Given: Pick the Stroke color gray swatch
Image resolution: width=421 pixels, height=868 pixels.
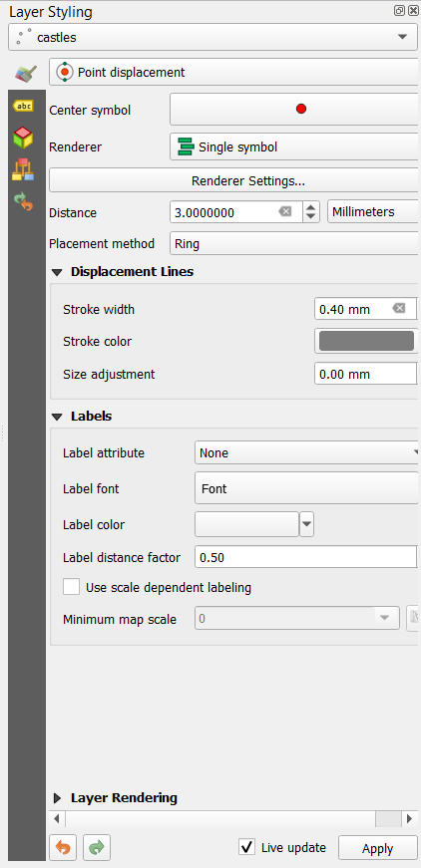Looking at the screenshot, I should pyautogui.click(x=366, y=341).
